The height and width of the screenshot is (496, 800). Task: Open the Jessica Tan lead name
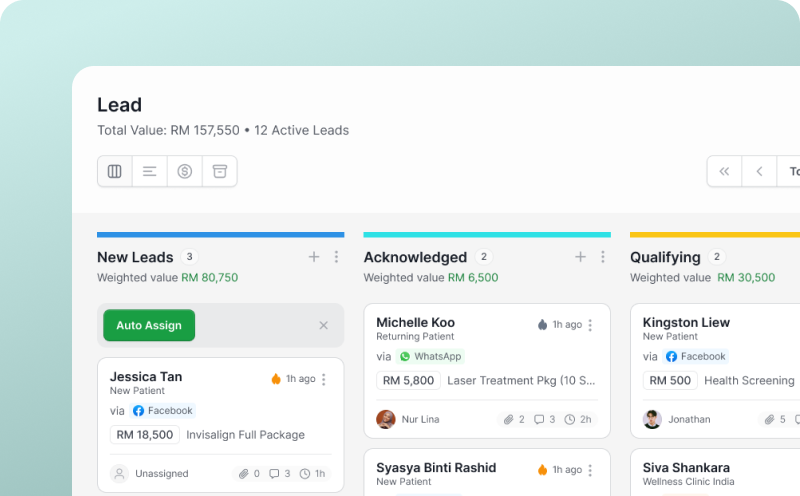pyautogui.click(x=146, y=377)
